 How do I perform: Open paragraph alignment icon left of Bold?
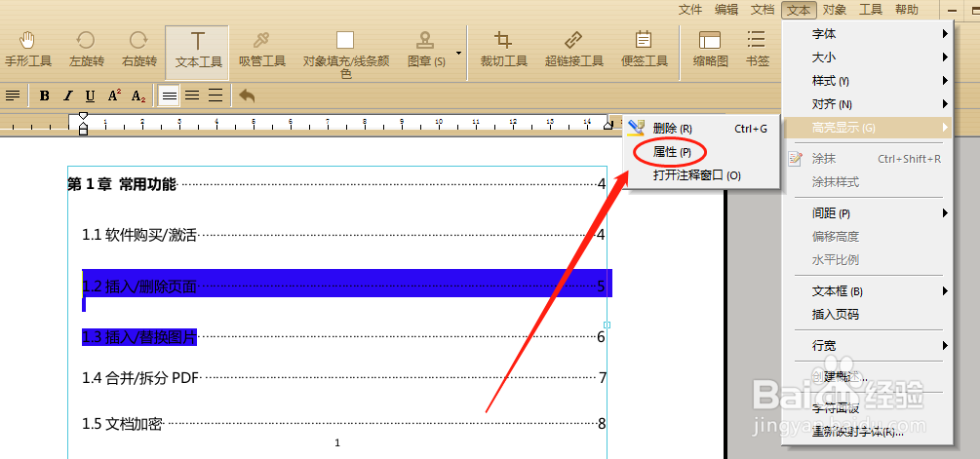pos(13,96)
